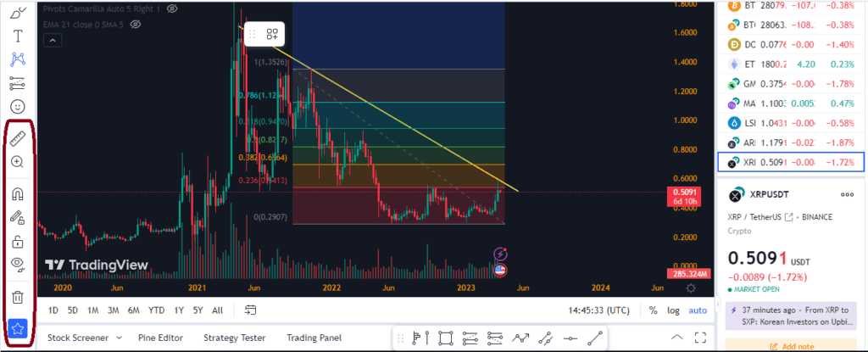
Task: Click the trash can remove drawings icon
Action: pyautogui.click(x=17, y=297)
